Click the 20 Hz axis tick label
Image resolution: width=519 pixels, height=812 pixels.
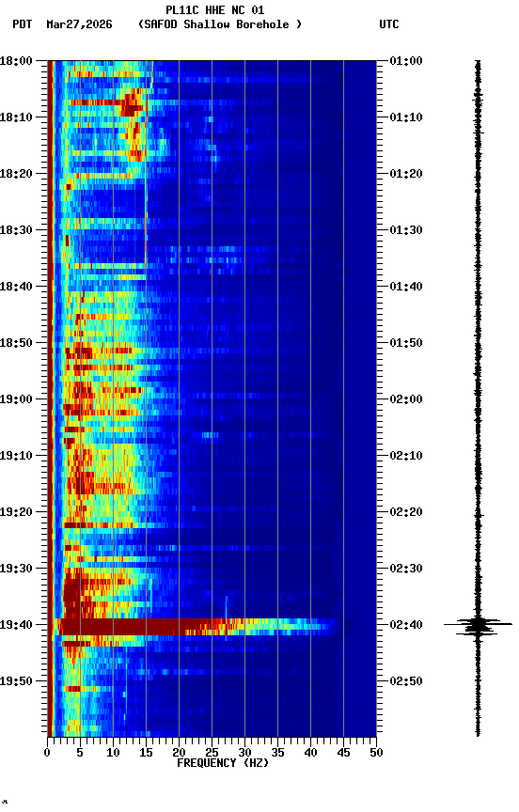(x=179, y=753)
